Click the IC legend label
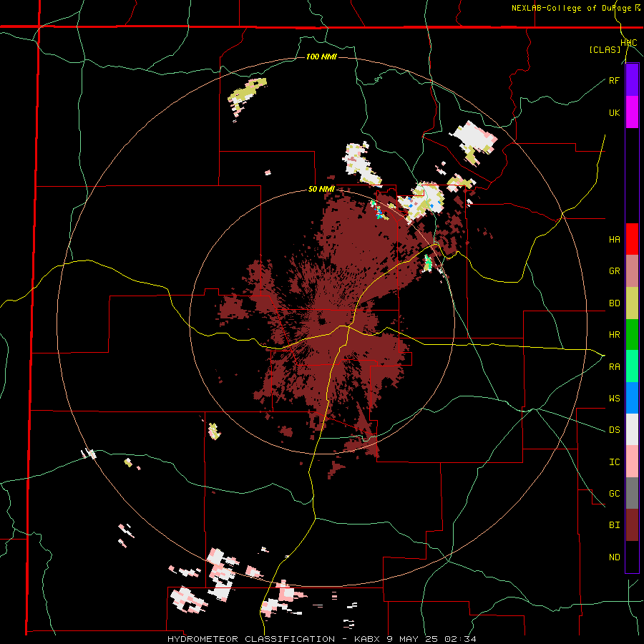The width and height of the screenshot is (644, 644). [614, 462]
